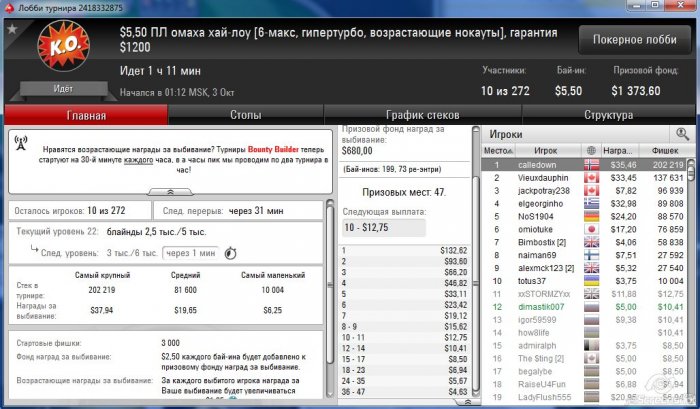Click Bimbostix's UK flag
This screenshot has height=409, width=700.
tap(592, 242)
